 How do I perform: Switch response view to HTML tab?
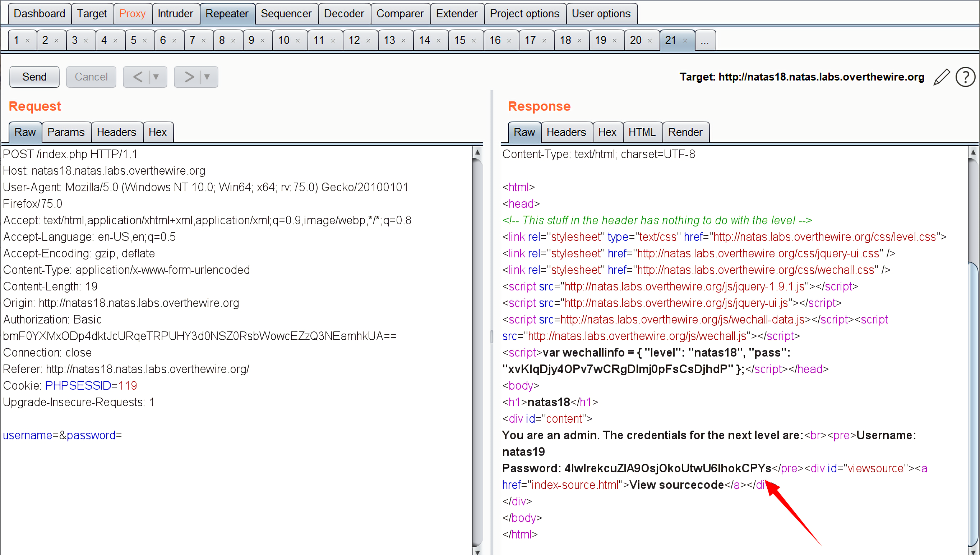pos(643,132)
